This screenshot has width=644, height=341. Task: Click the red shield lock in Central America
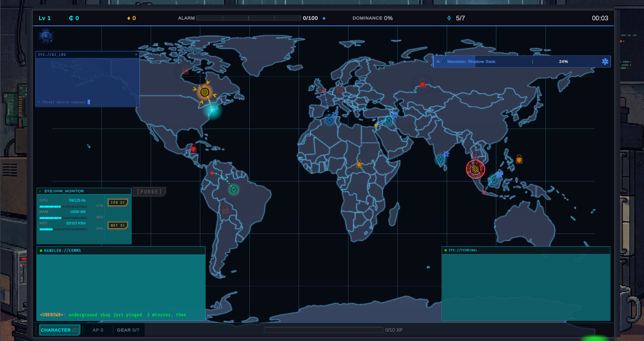193,148
